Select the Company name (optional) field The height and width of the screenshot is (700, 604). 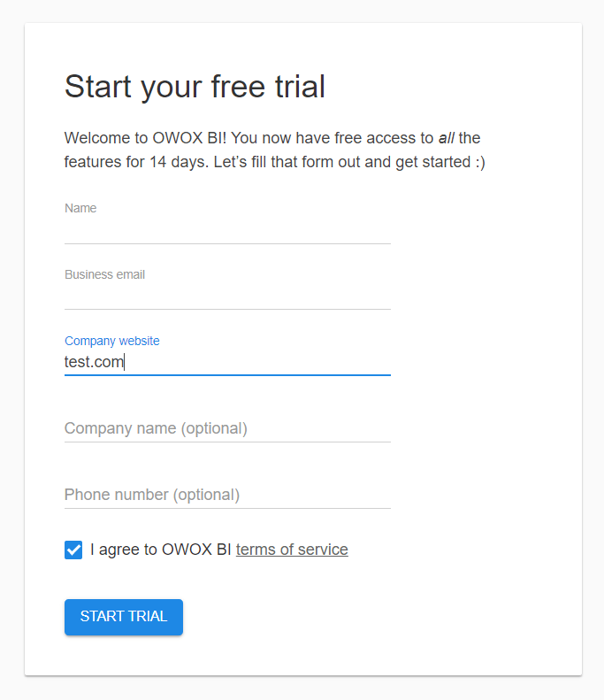[x=227, y=428]
